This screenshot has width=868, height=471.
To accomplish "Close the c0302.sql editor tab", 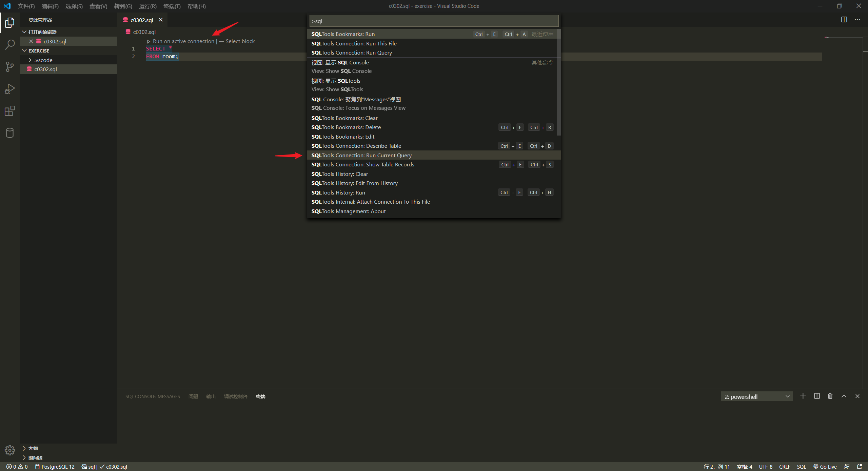I will [161, 20].
